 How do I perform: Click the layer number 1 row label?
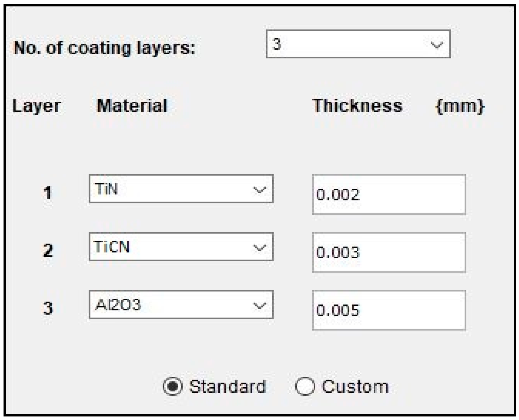(x=48, y=193)
